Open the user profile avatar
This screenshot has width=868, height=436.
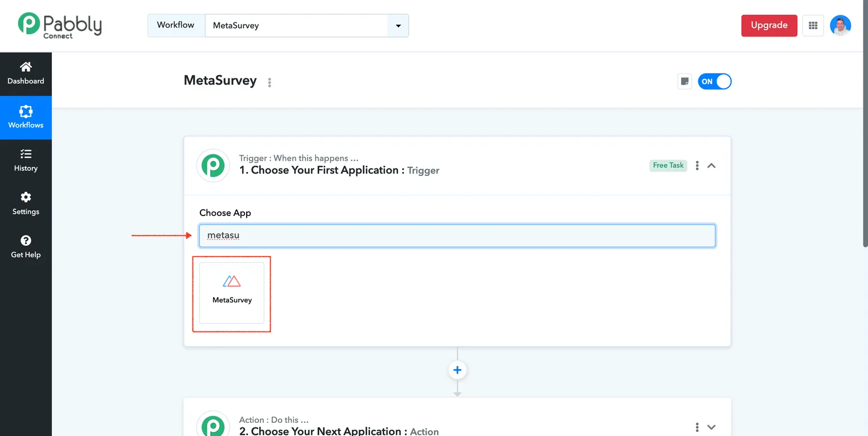(841, 25)
